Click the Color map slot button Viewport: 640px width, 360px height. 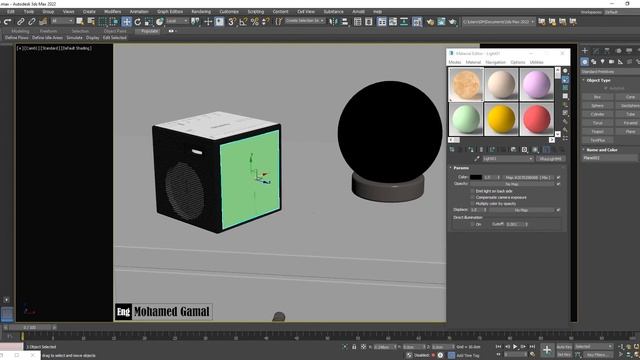click(528, 178)
